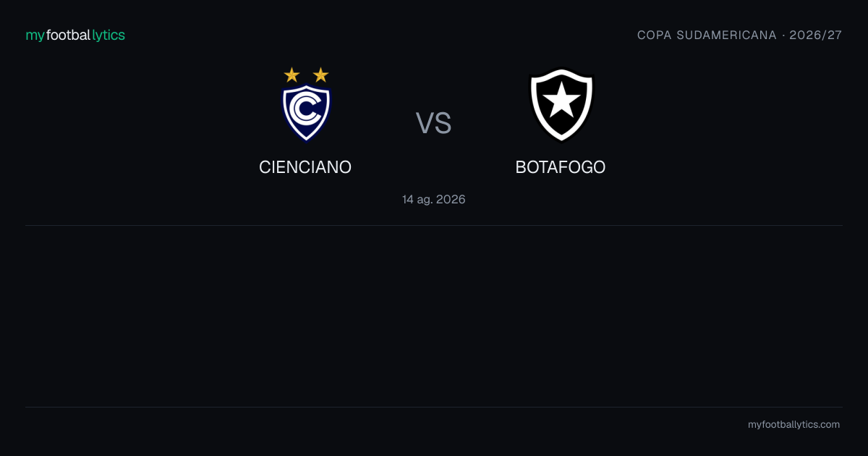Click the left gold star above Cienciano
This screenshot has width=868, height=456.
click(292, 75)
